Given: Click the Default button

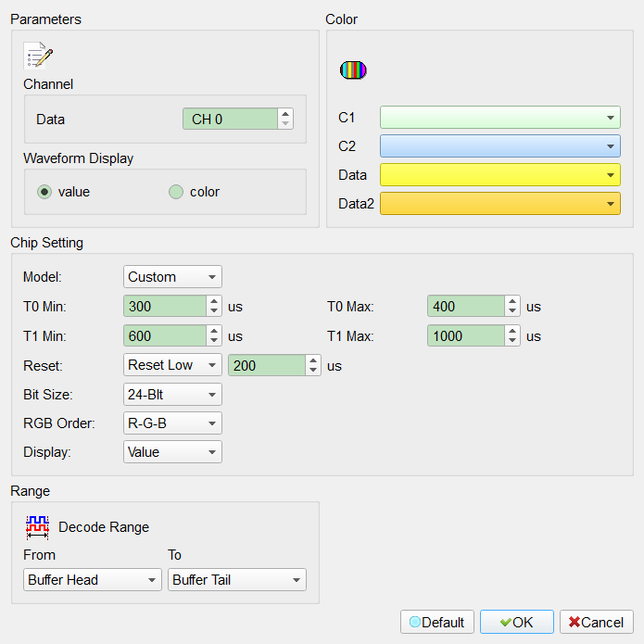Looking at the screenshot, I should [x=437, y=622].
